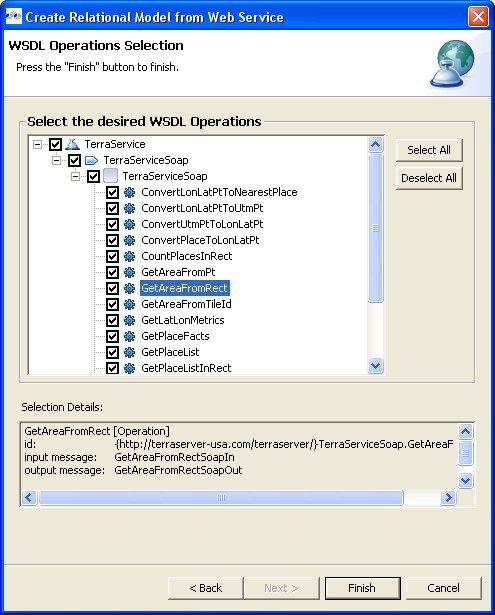
Task: Click up arrow of operations tree scrollbar
Action: tap(375, 145)
